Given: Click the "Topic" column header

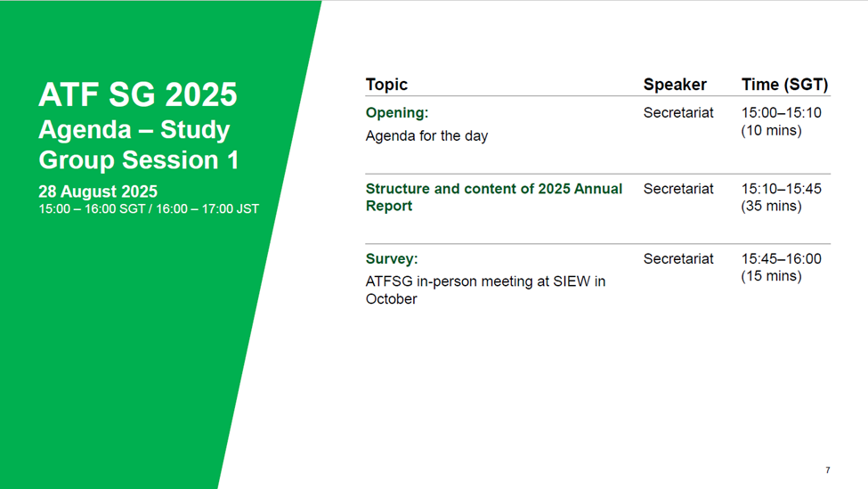Looking at the screenshot, I should [386, 85].
